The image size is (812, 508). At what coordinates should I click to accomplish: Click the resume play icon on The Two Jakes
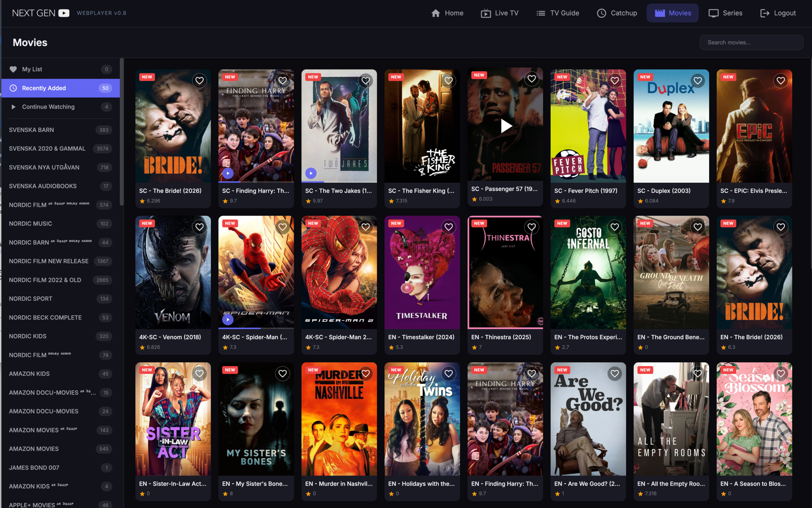311,173
